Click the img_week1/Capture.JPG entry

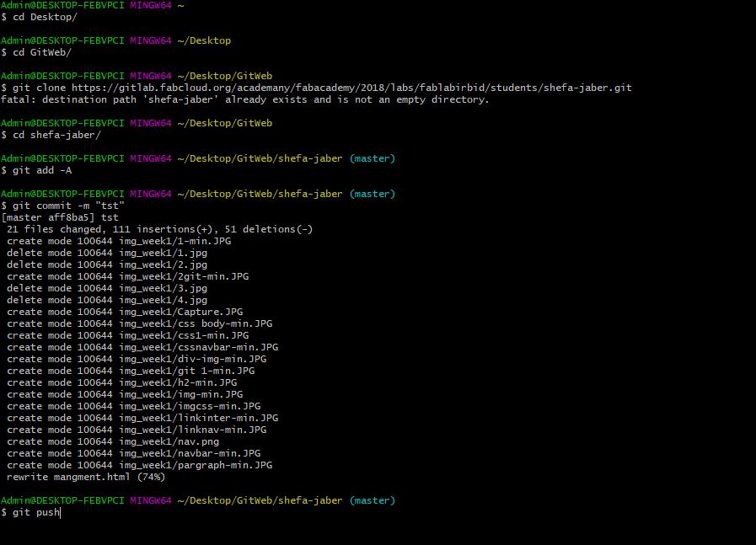pos(181,312)
